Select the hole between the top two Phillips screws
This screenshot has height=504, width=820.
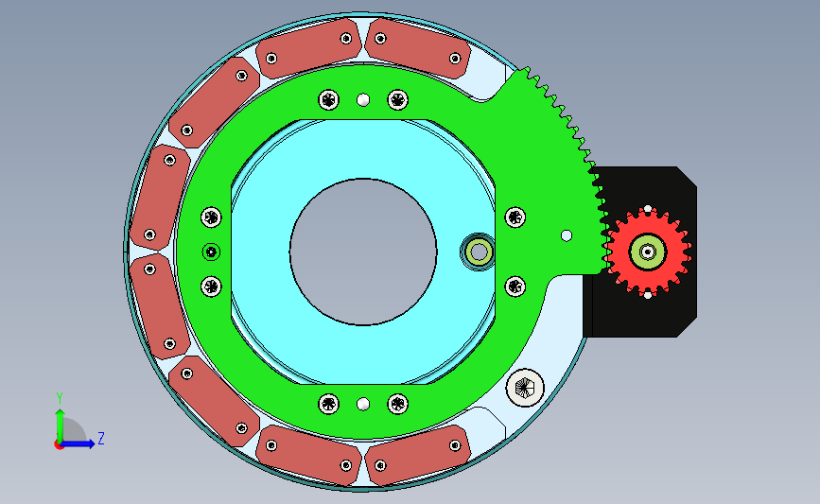(x=363, y=100)
